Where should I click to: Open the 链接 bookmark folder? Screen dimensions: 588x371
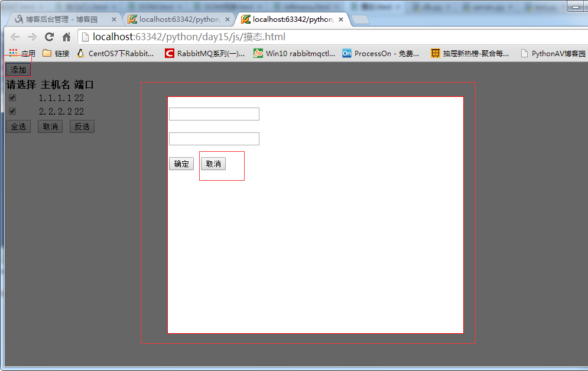click(x=56, y=53)
